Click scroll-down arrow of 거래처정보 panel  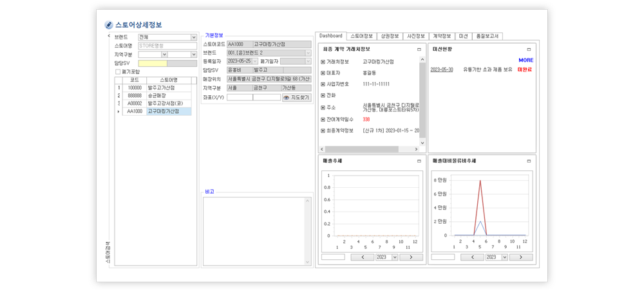click(x=422, y=142)
